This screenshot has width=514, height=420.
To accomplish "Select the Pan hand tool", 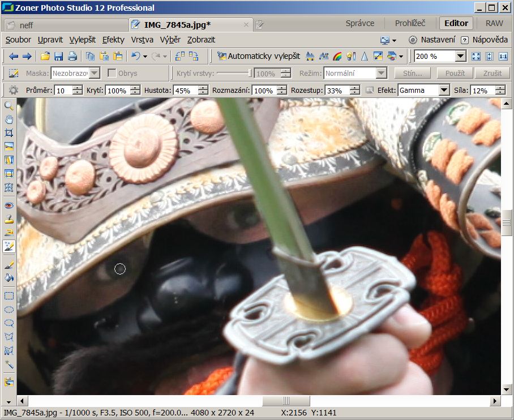I will pyautogui.click(x=9, y=119).
